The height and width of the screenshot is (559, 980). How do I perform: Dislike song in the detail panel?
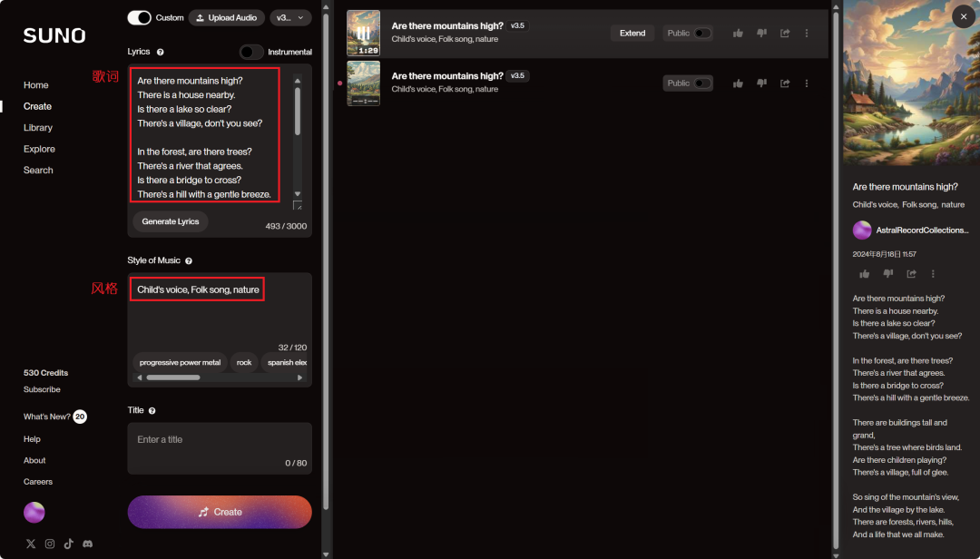[888, 274]
